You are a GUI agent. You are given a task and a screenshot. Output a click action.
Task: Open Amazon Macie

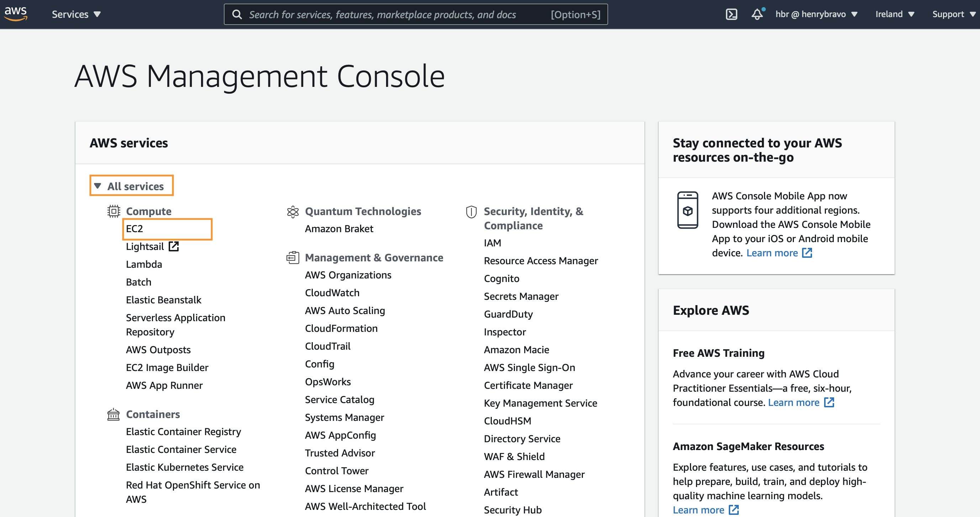[516, 350]
